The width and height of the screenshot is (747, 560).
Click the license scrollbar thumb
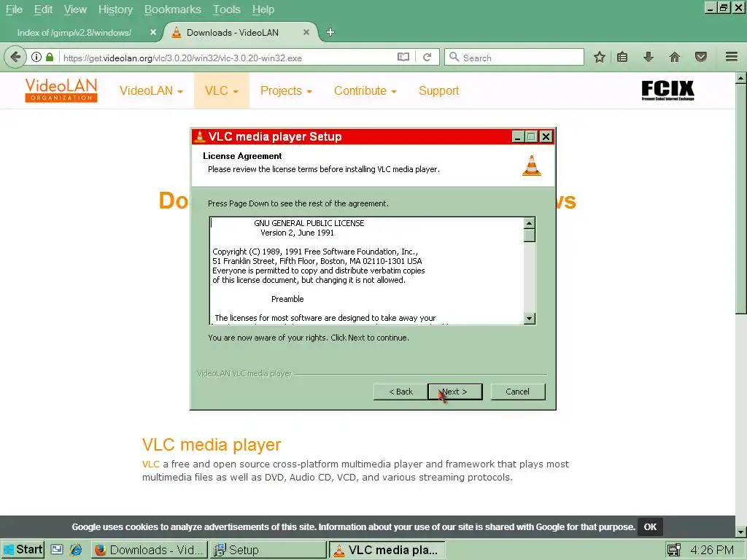(x=530, y=236)
